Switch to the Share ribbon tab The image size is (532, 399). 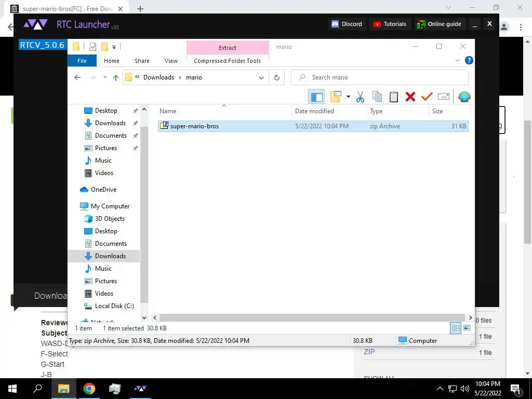pyautogui.click(x=142, y=61)
